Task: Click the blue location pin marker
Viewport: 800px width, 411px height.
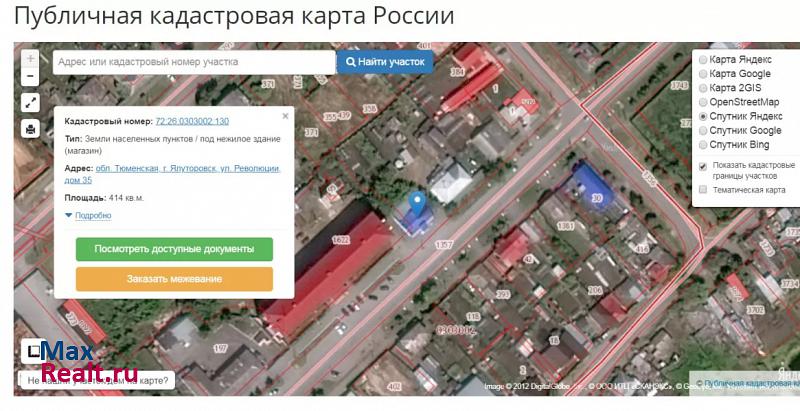Action: coord(418,203)
